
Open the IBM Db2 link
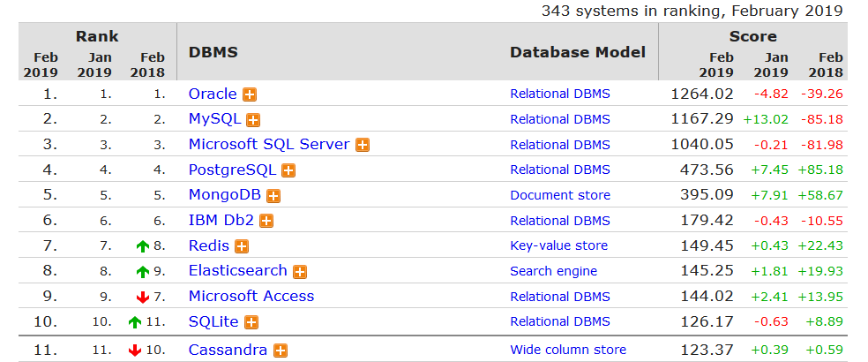(x=221, y=221)
